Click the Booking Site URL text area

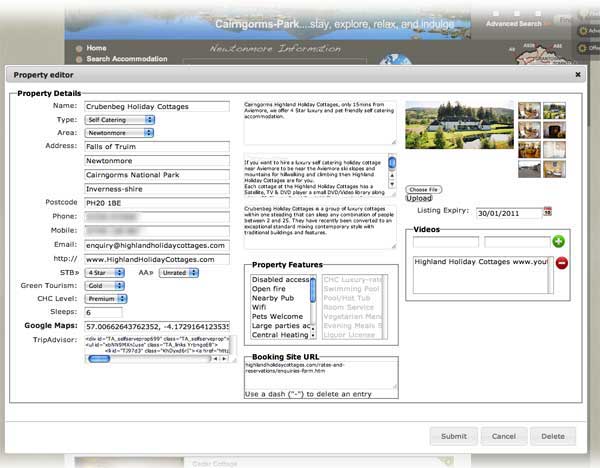point(321,375)
